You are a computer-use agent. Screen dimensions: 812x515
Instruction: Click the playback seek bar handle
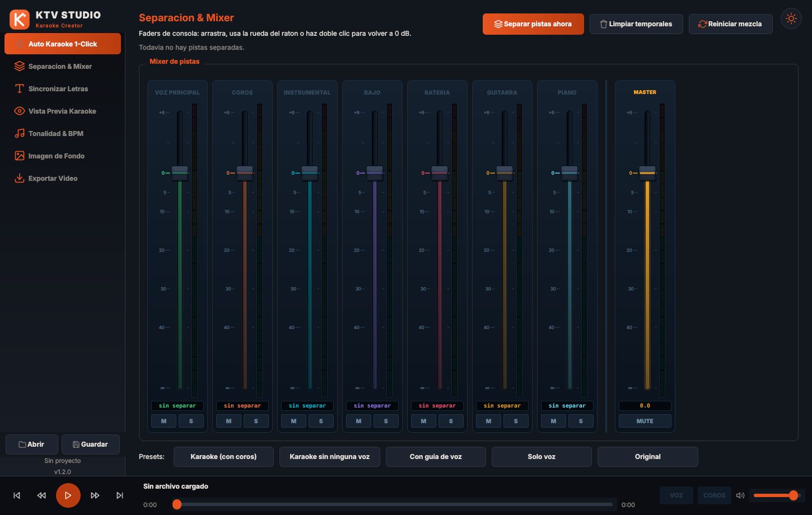tap(177, 504)
